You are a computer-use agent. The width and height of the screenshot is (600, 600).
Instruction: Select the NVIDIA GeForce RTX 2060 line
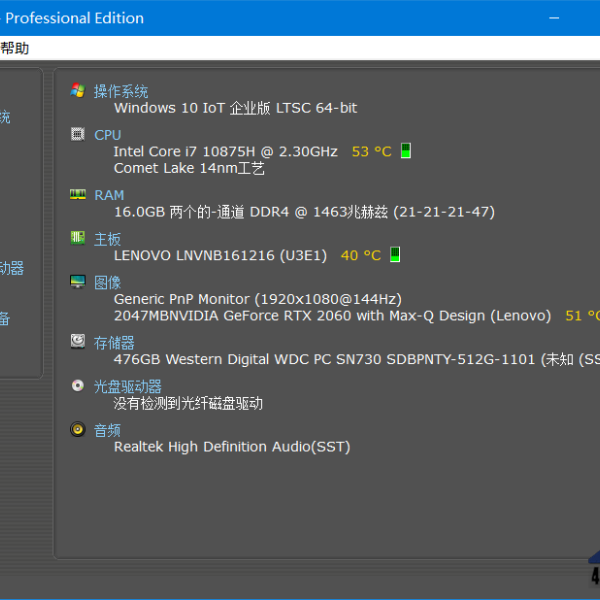click(333, 316)
